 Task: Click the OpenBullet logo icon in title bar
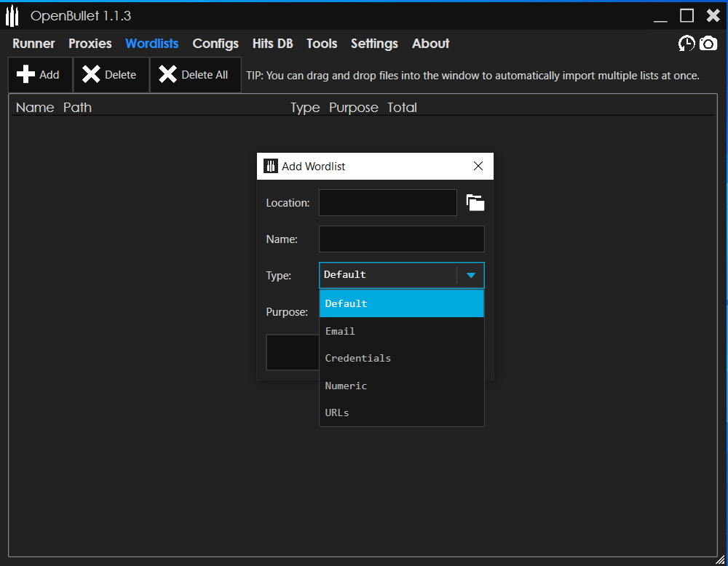(x=12, y=16)
